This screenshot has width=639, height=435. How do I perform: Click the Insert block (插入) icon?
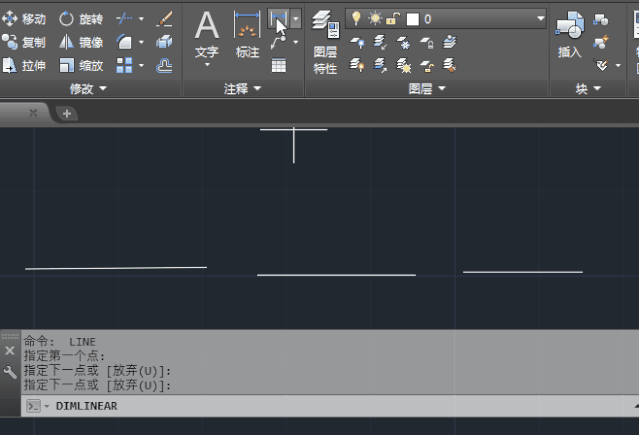coord(570,35)
